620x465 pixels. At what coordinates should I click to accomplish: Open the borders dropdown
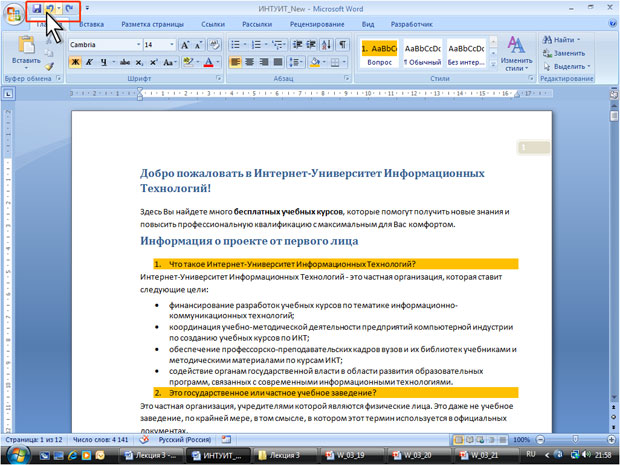[x=344, y=62]
